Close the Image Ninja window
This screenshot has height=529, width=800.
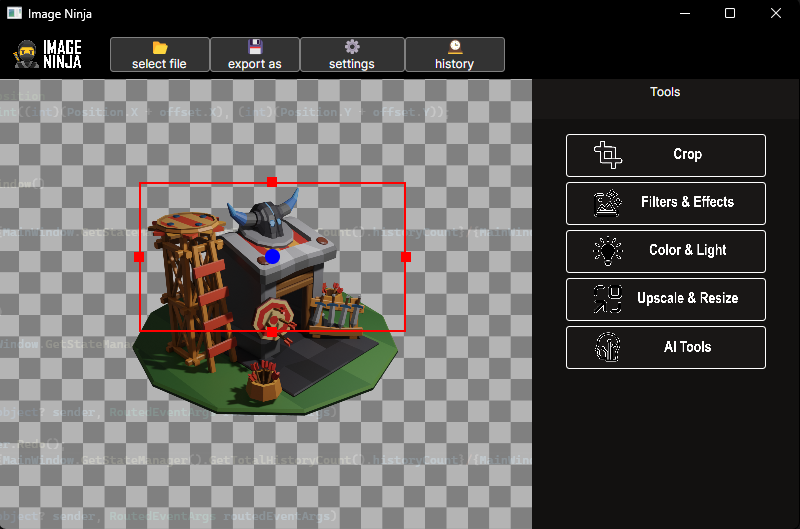(x=776, y=13)
